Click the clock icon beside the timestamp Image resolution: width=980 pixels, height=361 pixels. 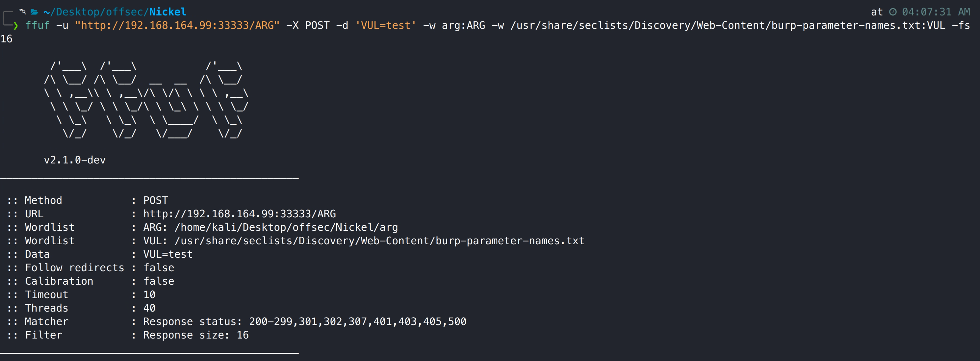(892, 12)
